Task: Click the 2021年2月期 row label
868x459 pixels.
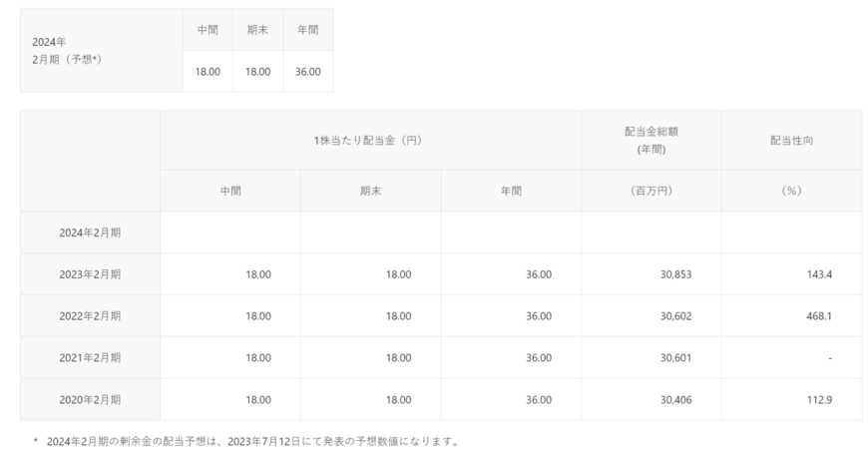Action: coord(90,357)
